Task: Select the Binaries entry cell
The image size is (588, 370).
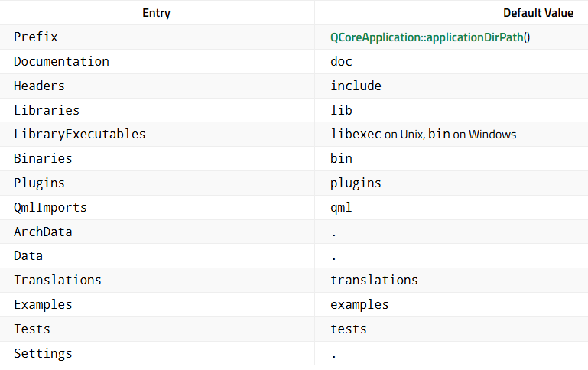Action: [43, 158]
